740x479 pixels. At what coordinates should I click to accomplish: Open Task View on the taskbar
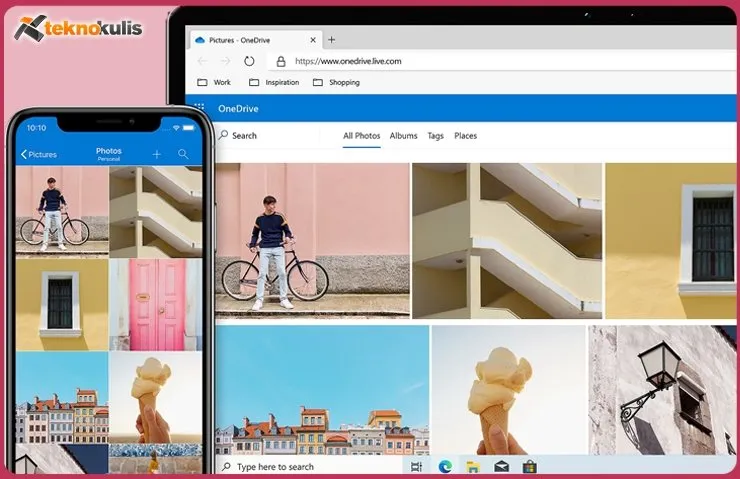coord(416,467)
